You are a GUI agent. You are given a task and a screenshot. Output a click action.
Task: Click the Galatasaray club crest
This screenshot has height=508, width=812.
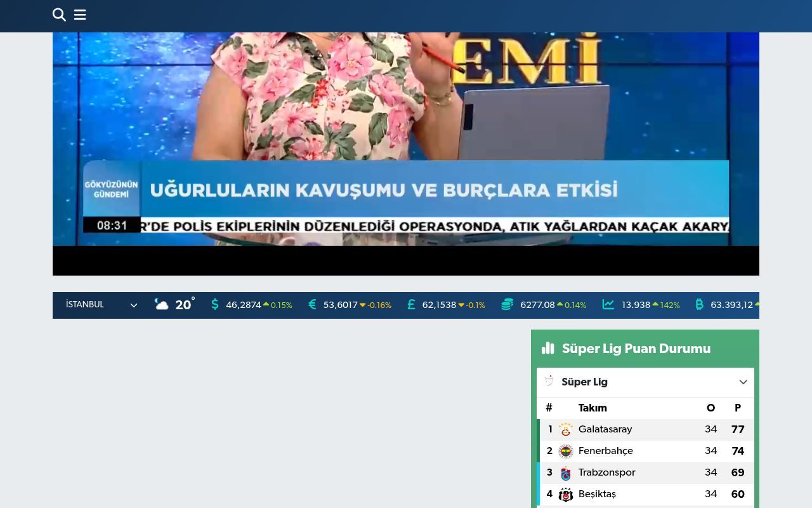(x=566, y=430)
